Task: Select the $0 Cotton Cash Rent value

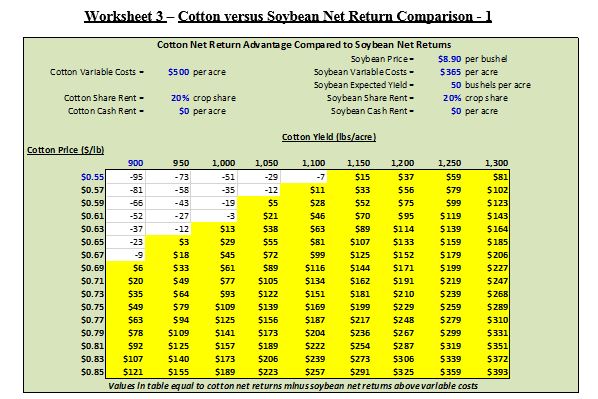Action: click(184, 111)
